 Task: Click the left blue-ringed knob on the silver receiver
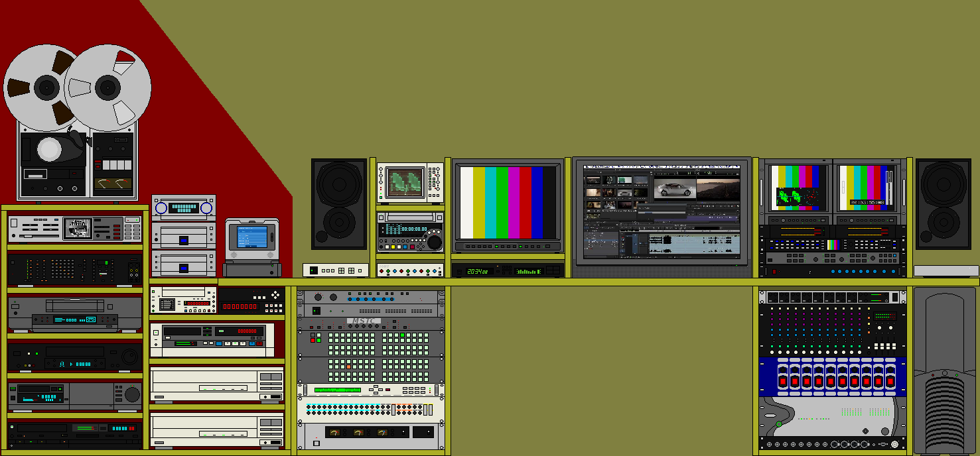point(160,208)
